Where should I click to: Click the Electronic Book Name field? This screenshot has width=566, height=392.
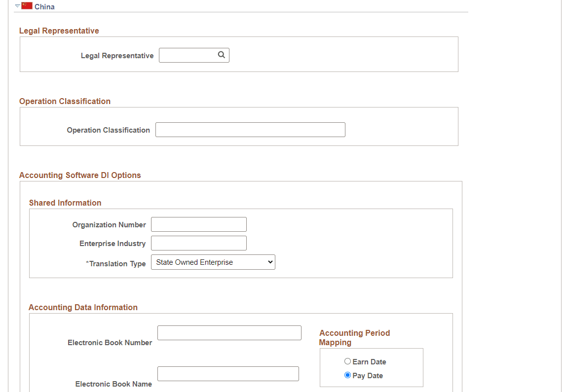(x=227, y=373)
